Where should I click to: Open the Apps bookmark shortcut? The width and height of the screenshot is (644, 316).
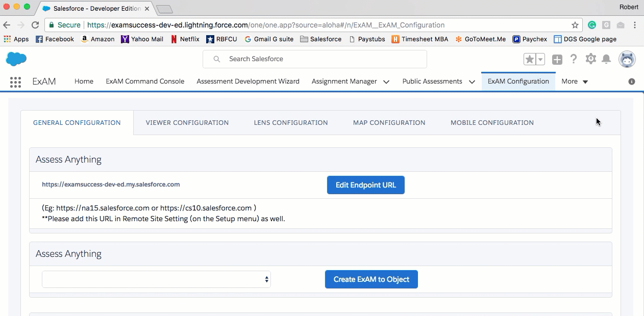click(16, 39)
